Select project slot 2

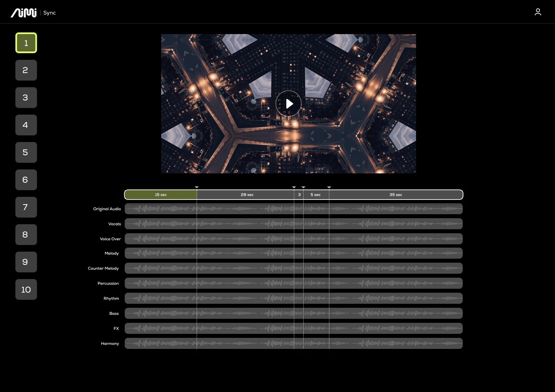(x=26, y=70)
